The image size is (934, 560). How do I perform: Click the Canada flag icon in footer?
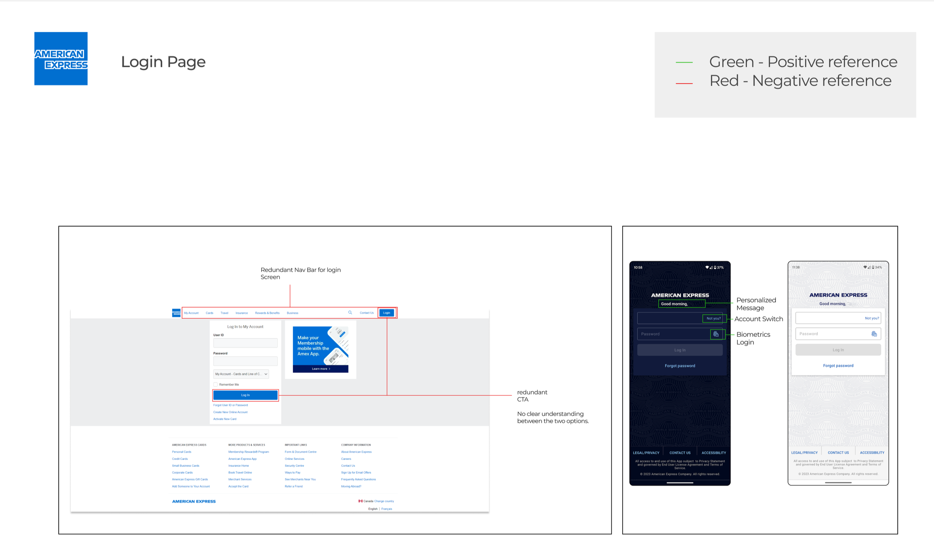pyautogui.click(x=360, y=501)
